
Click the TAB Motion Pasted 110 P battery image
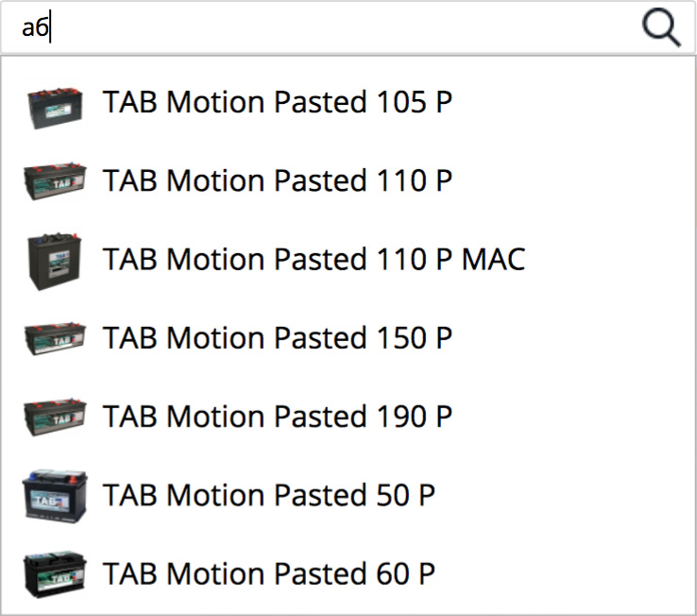tap(55, 181)
